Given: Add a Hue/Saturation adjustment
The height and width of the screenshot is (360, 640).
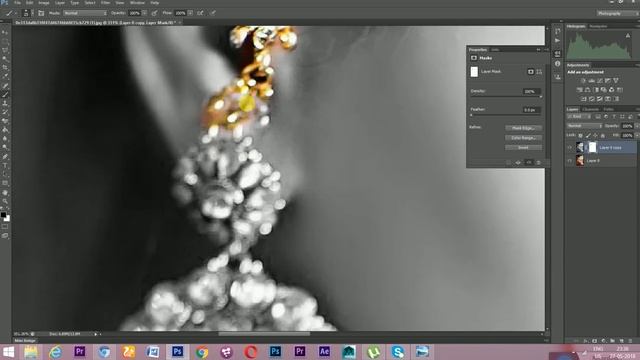Looking at the screenshot, I should 580,90.
